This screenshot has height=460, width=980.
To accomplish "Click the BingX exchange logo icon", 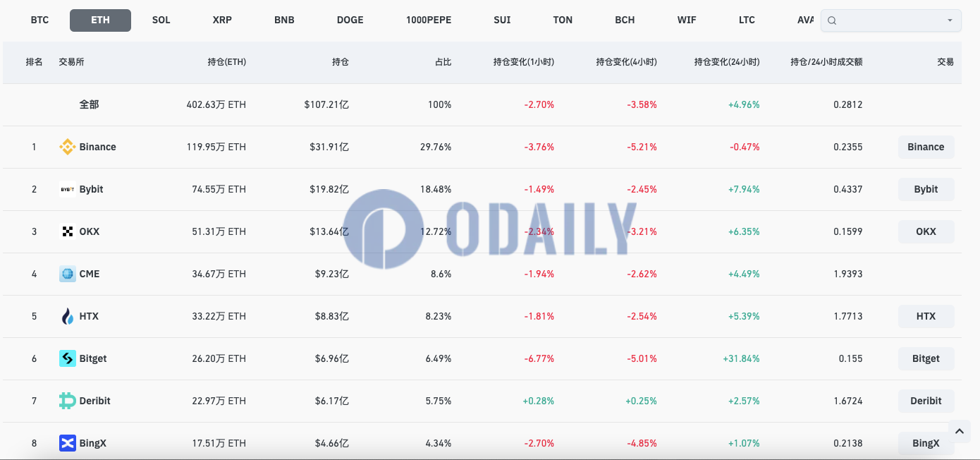I will pyautogui.click(x=68, y=443).
